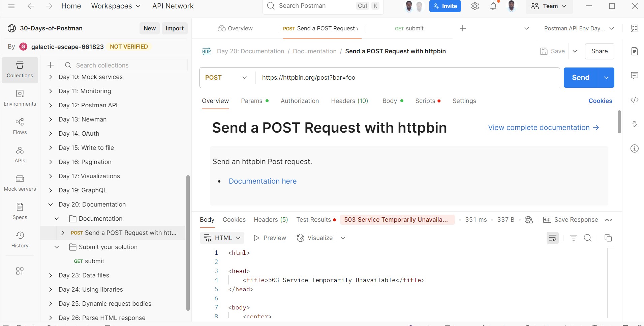The image size is (644, 326).
Task: Filter the response with filter icon
Action: [x=573, y=238]
